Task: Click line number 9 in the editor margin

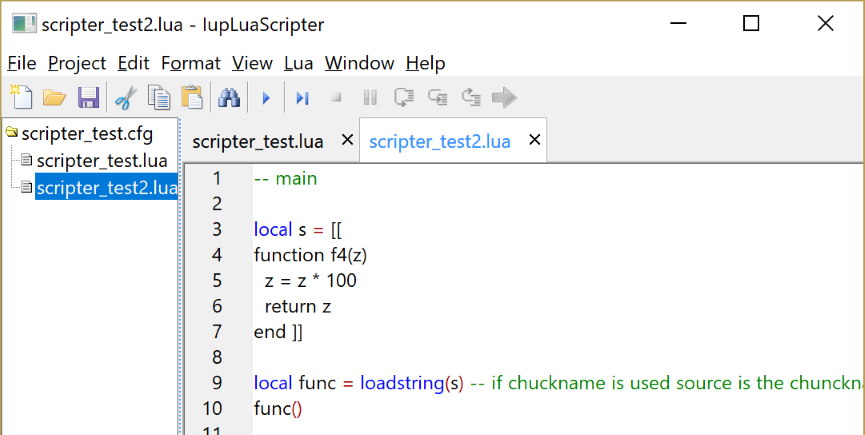Action: pos(216,382)
